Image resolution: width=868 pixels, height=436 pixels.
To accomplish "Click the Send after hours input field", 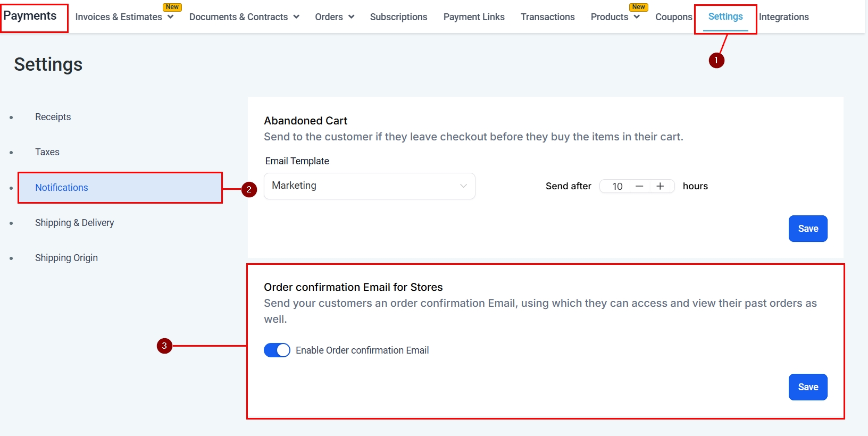I will click(616, 186).
